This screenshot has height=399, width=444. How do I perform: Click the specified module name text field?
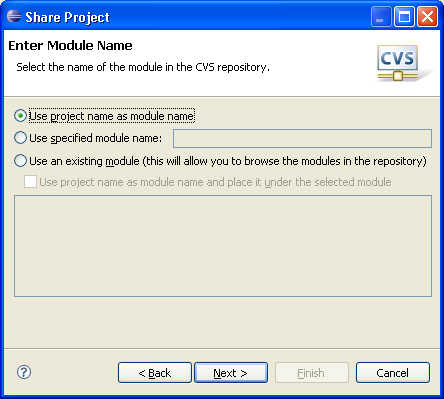(302, 138)
